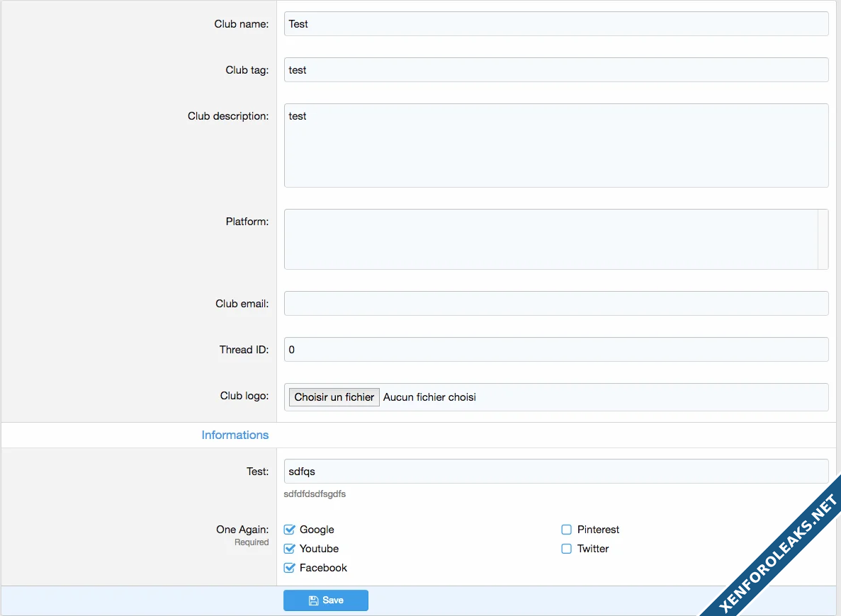Click inside the Club description textarea

(555, 145)
